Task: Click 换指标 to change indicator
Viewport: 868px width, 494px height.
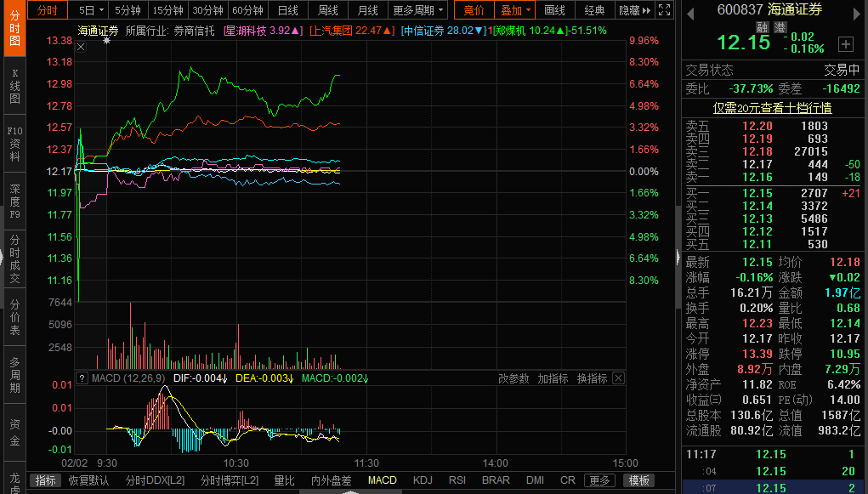Action: pos(593,378)
